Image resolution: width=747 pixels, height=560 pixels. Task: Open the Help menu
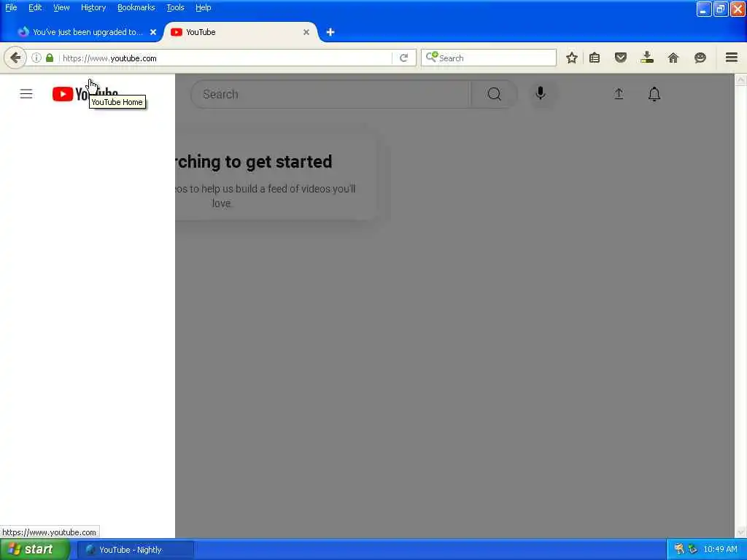pyautogui.click(x=204, y=7)
